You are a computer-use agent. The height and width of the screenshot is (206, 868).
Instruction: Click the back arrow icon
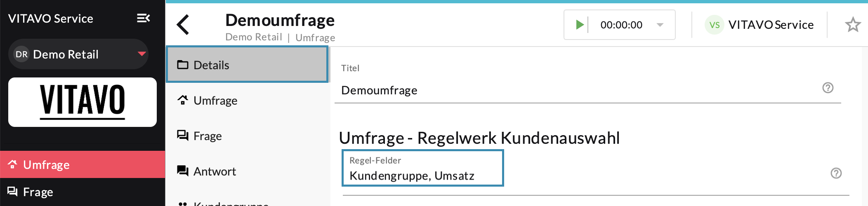point(183,25)
